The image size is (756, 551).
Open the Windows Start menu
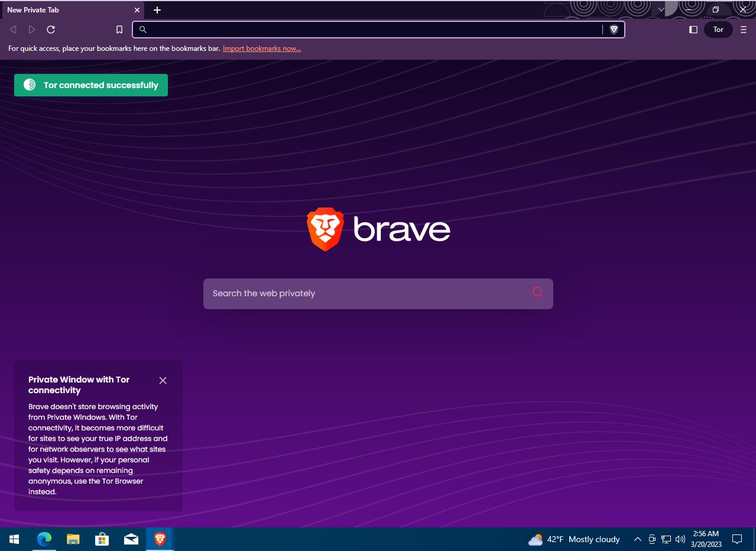pos(14,539)
